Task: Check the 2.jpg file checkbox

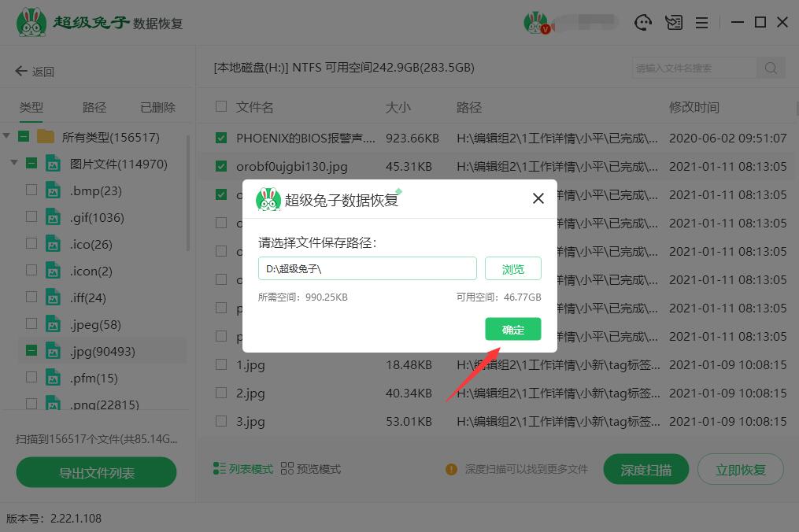Action: click(x=221, y=393)
